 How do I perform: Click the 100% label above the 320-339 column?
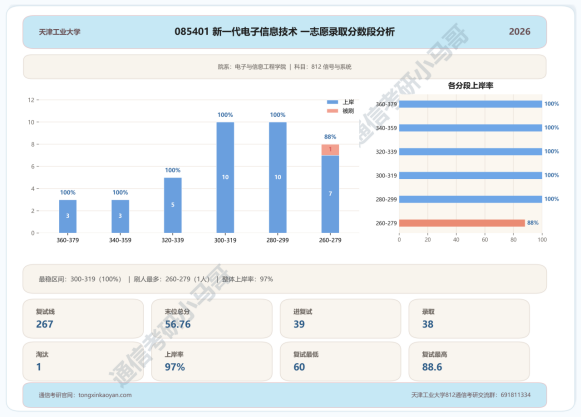pos(173,170)
